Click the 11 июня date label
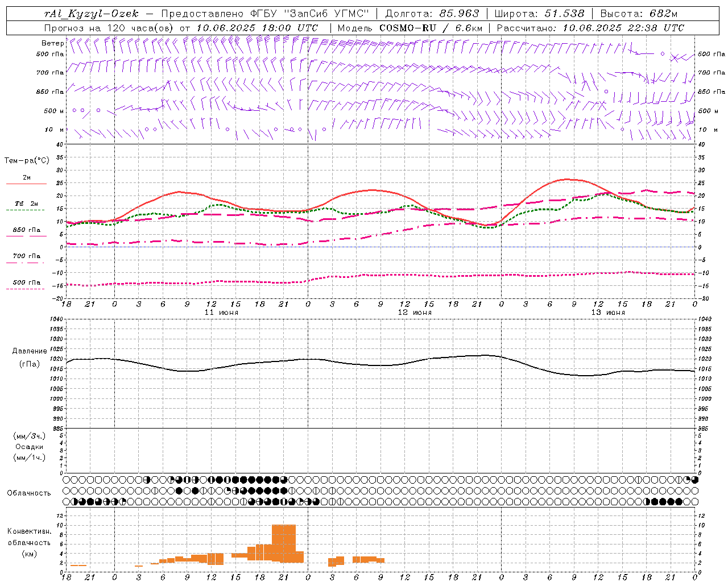728x582 pixels. click(222, 313)
